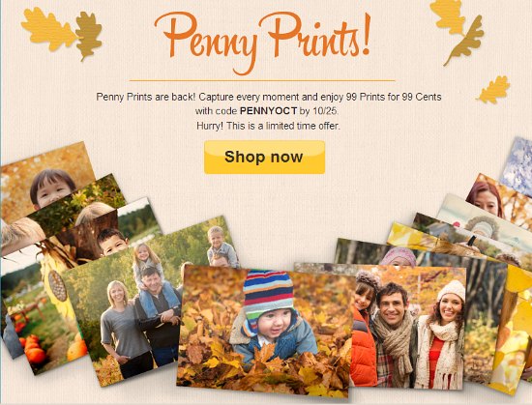Click the oak leaves decoration at top right

(458, 31)
